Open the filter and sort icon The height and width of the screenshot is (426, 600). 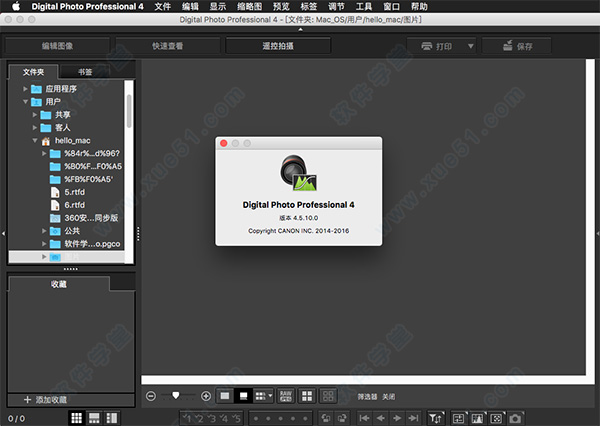[x=435, y=418]
